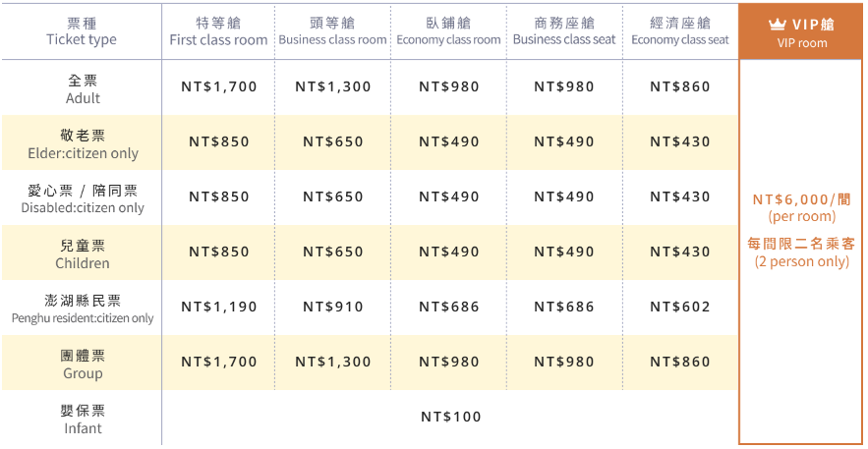The image size is (868, 449).
Task: Click Penghu resident Economy seat price NT$602
Action: 680,307
